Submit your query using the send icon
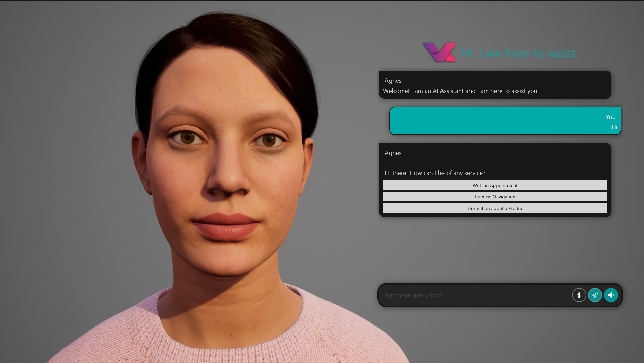 coord(595,295)
